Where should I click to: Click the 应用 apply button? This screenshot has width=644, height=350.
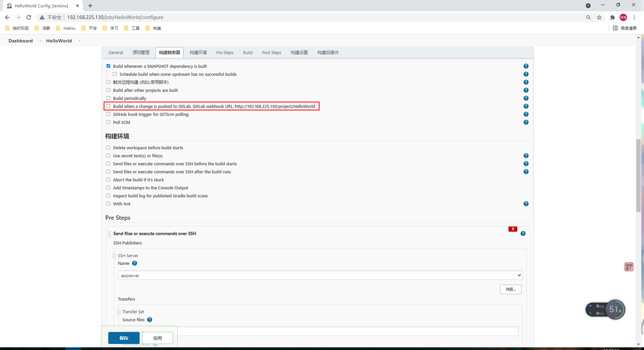point(158,338)
